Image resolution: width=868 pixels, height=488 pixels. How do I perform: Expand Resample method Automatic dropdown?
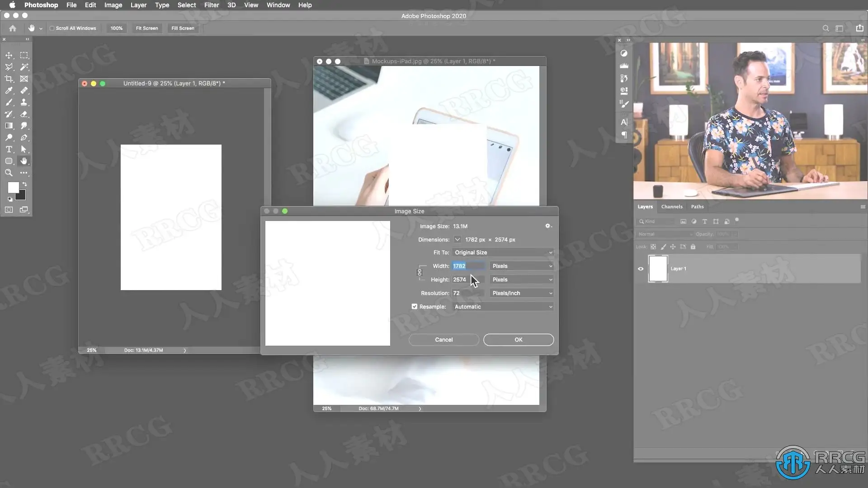[x=503, y=307]
